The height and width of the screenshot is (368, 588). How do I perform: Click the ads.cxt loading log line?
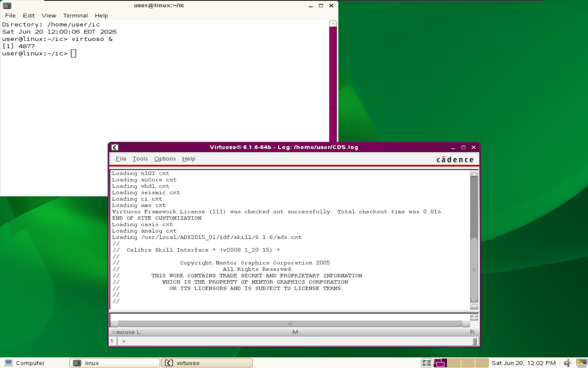[x=207, y=237]
